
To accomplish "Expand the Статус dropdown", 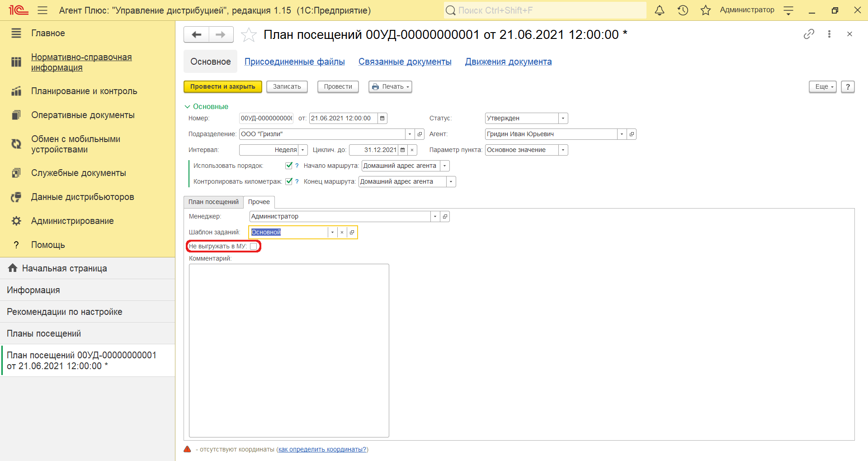I will (x=563, y=119).
